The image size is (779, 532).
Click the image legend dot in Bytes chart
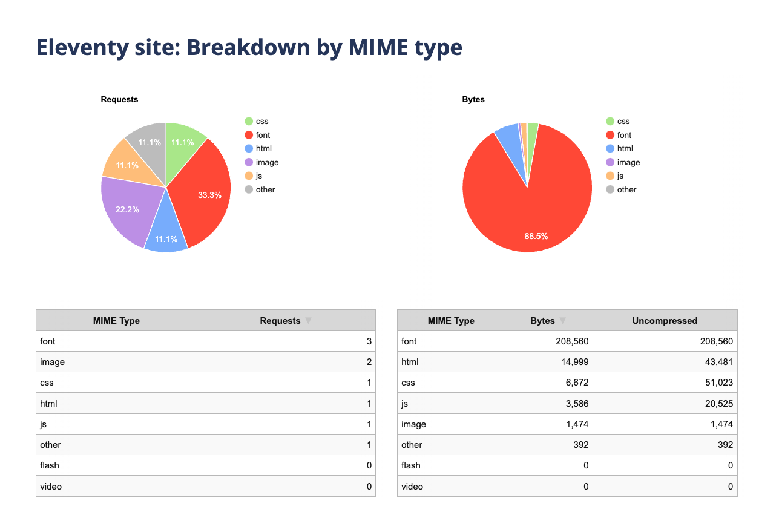pyautogui.click(x=610, y=162)
